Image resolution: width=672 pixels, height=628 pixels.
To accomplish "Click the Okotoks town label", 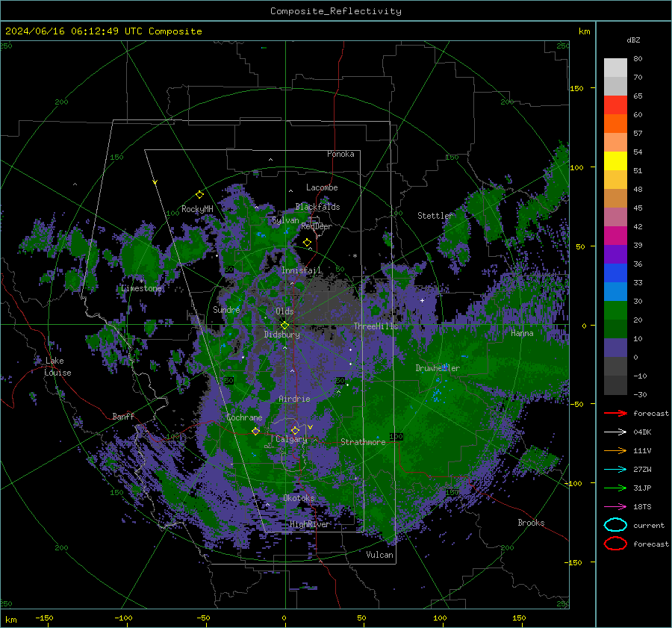I will click(x=299, y=497).
